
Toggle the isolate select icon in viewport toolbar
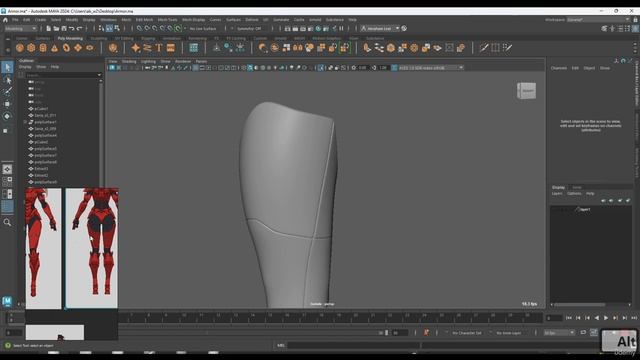pyautogui.click(x=321, y=68)
